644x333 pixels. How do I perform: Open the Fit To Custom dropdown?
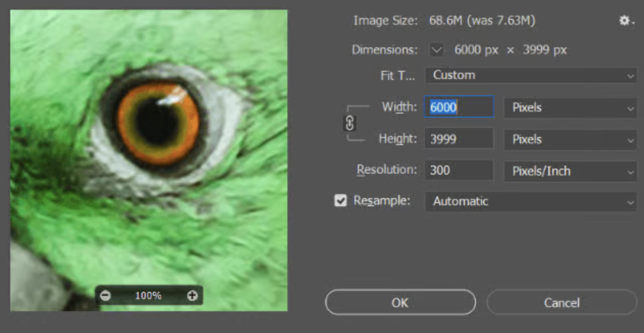[531, 75]
